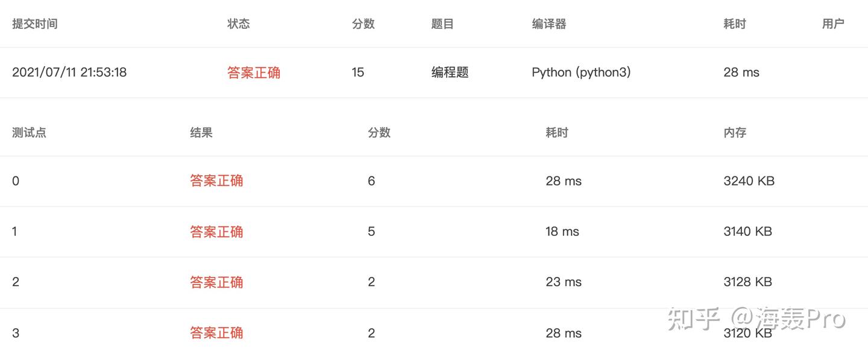Click the submission timestamp 2021/07/11 21:53:18
The height and width of the screenshot is (354, 868).
tap(69, 73)
